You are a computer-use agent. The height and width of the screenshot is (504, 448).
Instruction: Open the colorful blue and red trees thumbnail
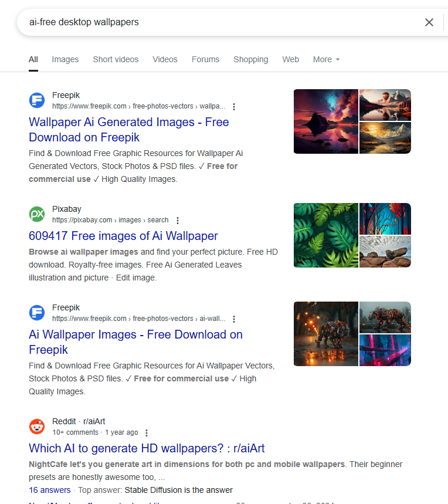click(385, 219)
